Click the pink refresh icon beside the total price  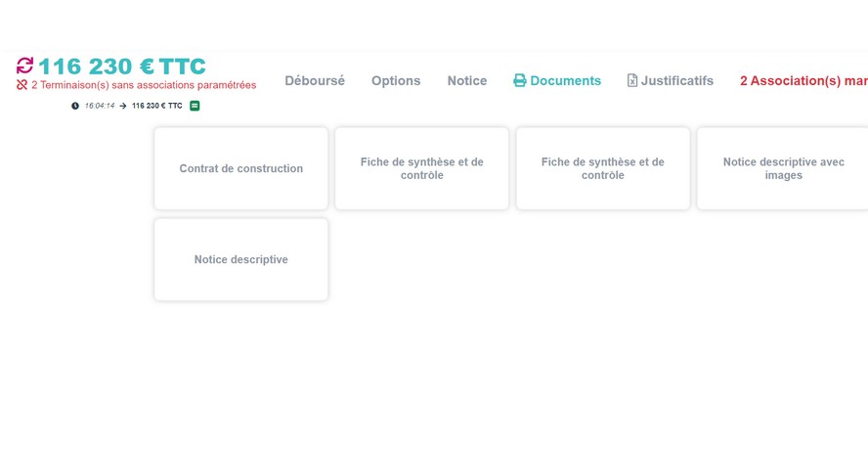coord(24,66)
